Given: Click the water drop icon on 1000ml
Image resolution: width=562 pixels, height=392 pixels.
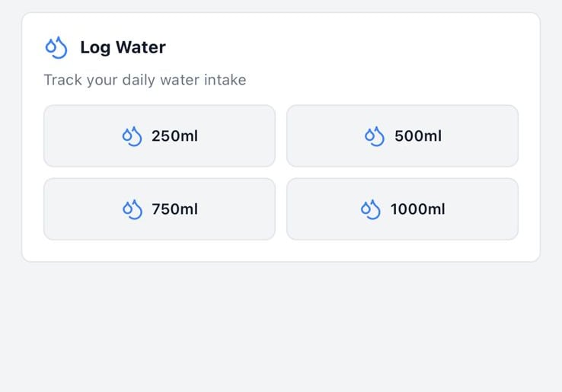Looking at the screenshot, I should [x=370, y=209].
